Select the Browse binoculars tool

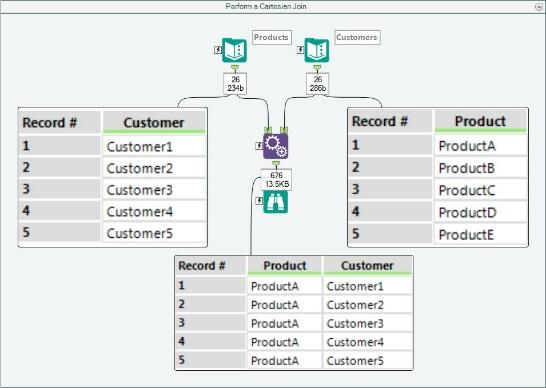pyautogui.click(x=276, y=202)
